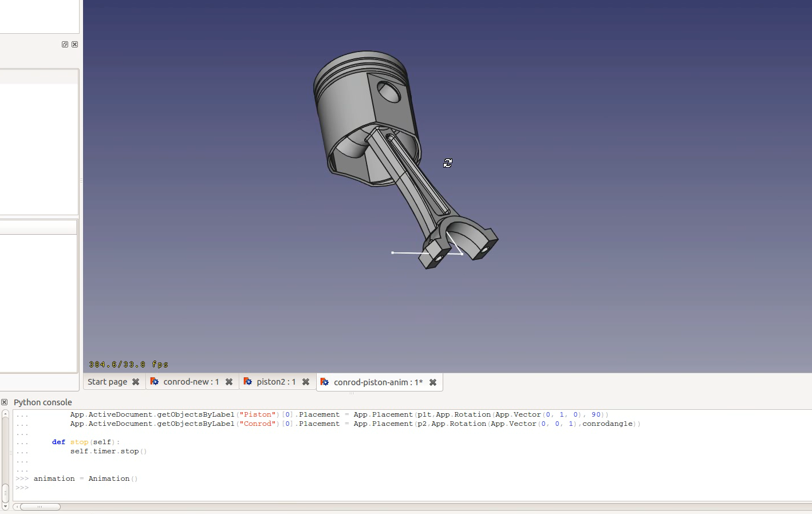Screen dimensions: 812x514
Task: Undock the left panel using its float icon
Action: point(65,44)
